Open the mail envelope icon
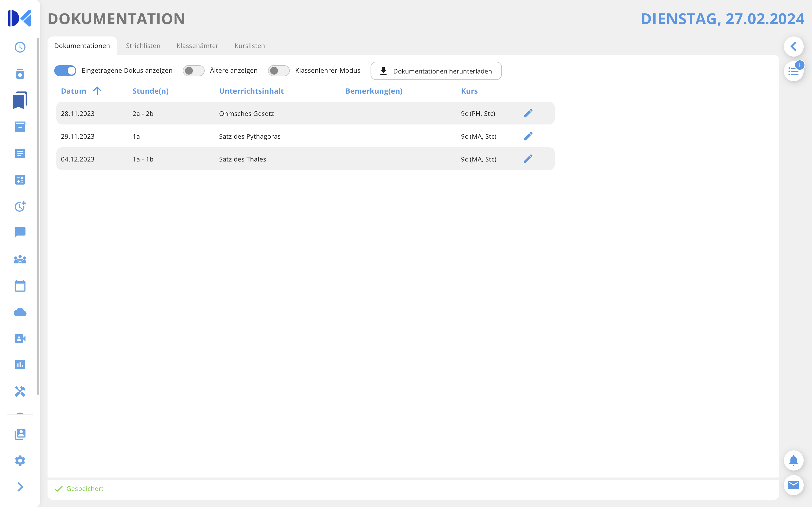Image resolution: width=812 pixels, height=507 pixels. (x=793, y=485)
